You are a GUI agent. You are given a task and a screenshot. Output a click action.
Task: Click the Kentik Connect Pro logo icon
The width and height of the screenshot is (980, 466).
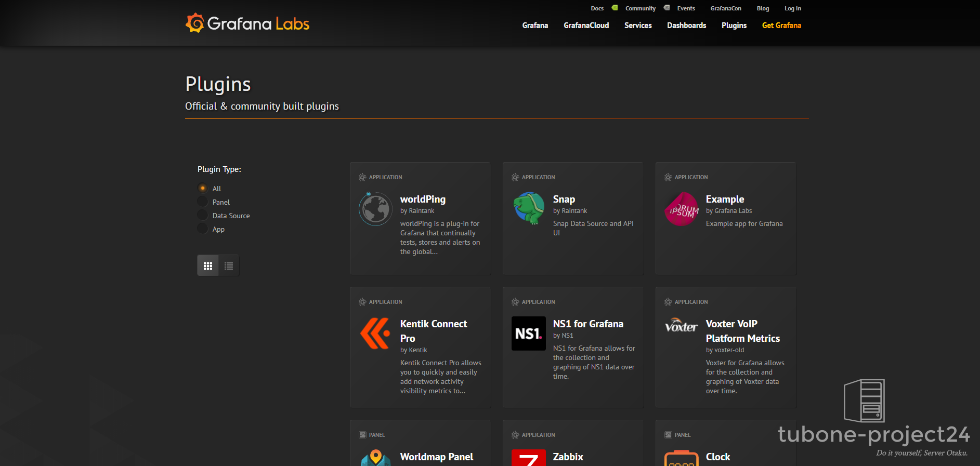375,333
